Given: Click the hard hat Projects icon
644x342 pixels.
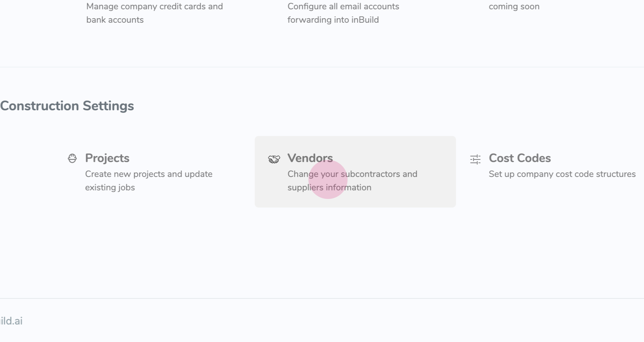Looking at the screenshot, I should [72, 158].
